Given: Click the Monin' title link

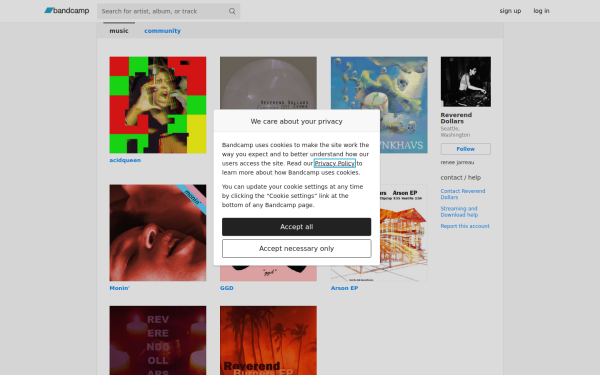Looking at the screenshot, I should tap(119, 288).
